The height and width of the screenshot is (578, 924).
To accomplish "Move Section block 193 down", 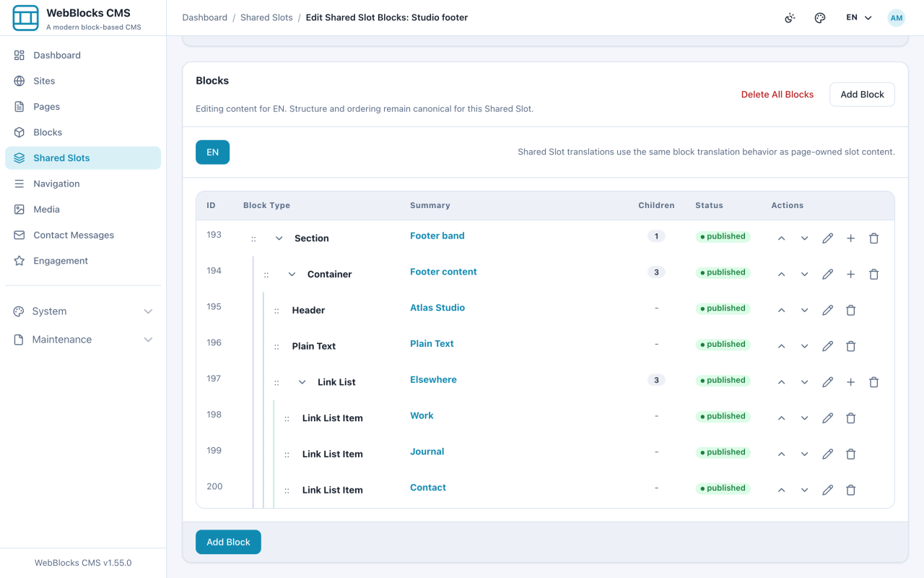I will (804, 238).
